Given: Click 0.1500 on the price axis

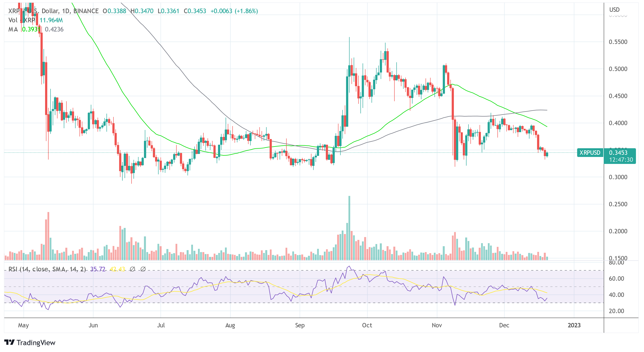Looking at the screenshot, I should point(618,258).
